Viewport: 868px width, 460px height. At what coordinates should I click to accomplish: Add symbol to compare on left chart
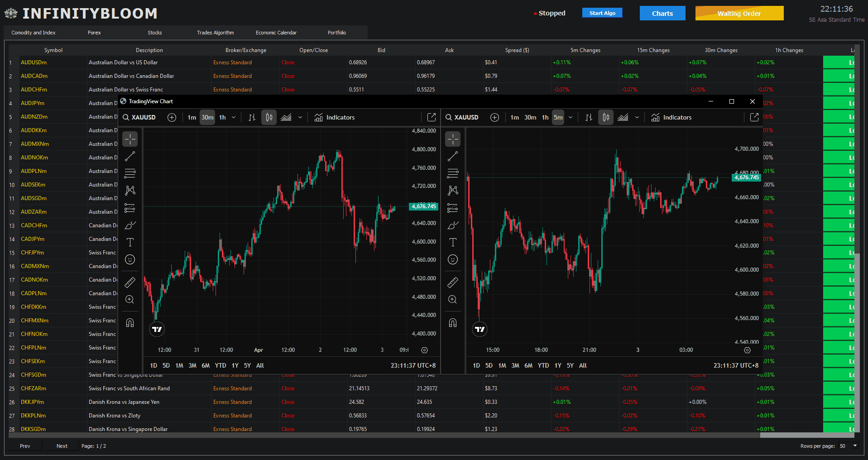pyautogui.click(x=172, y=117)
